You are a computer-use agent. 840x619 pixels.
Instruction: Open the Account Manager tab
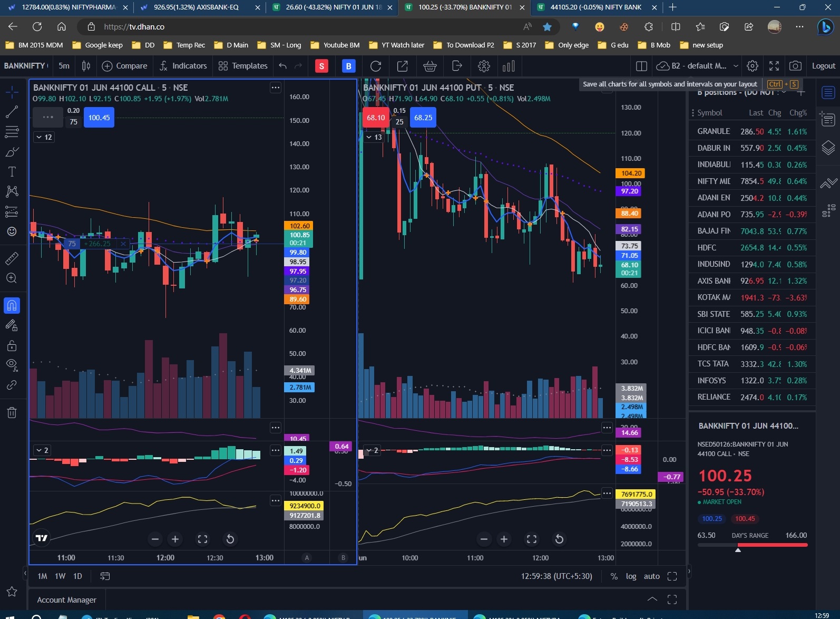(67, 599)
